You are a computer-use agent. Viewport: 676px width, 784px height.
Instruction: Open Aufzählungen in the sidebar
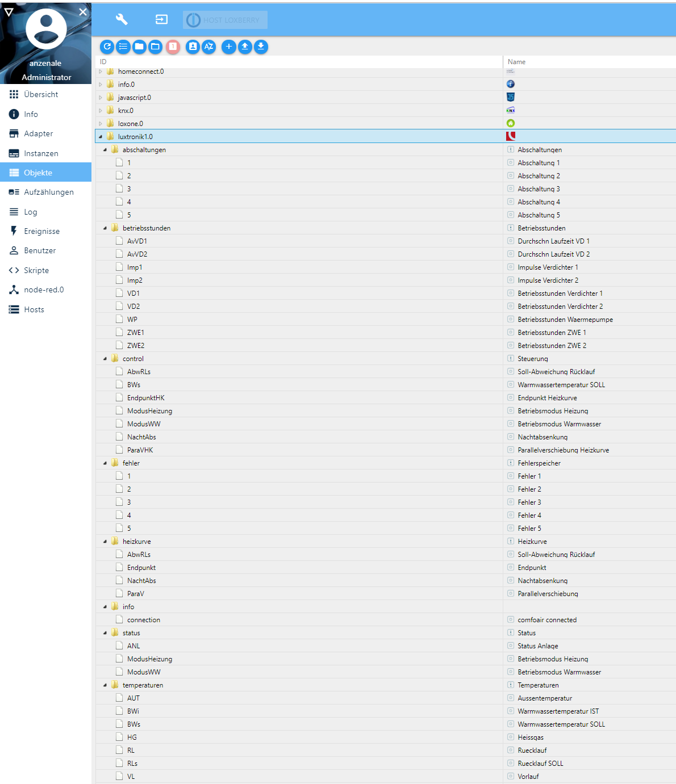coord(45,192)
